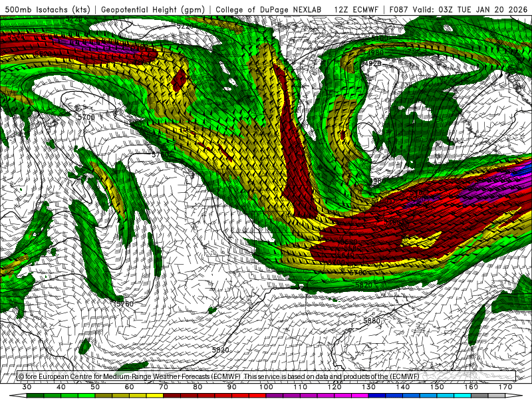The height and width of the screenshot is (399, 532).
Task: Click the 4980 label just above 4920
Action: (x=374, y=53)
